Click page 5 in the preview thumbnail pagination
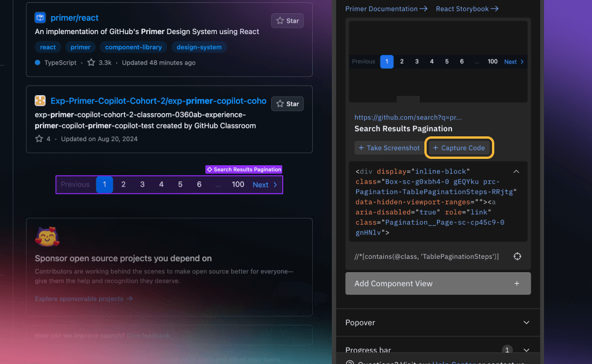Screen dimensions: 592x364 tap(447, 61)
